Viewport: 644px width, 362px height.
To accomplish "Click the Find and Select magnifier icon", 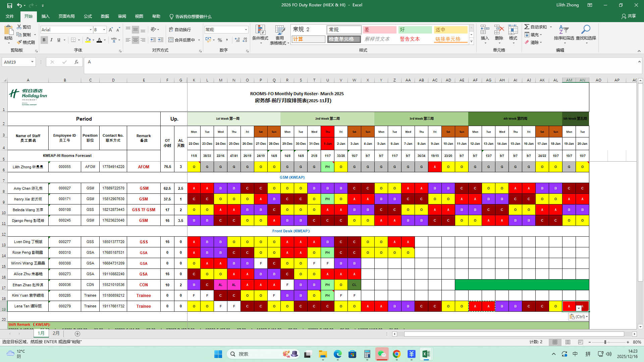I will point(586,30).
